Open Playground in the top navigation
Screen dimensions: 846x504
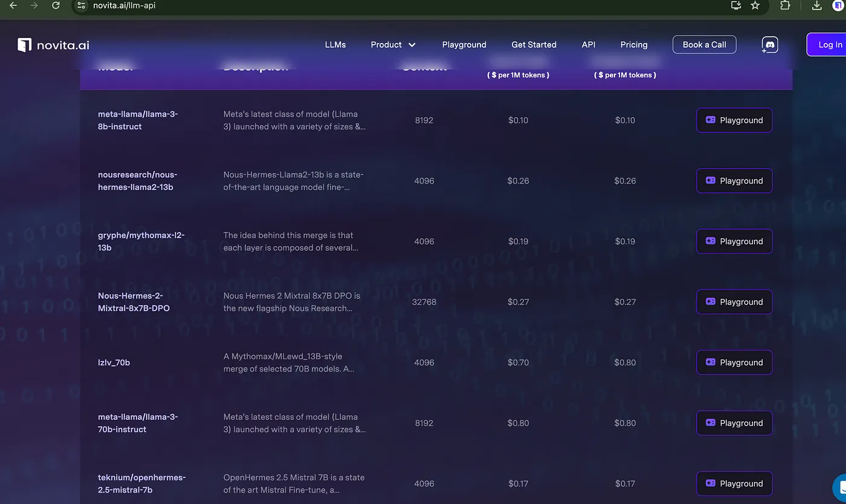pyautogui.click(x=464, y=45)
